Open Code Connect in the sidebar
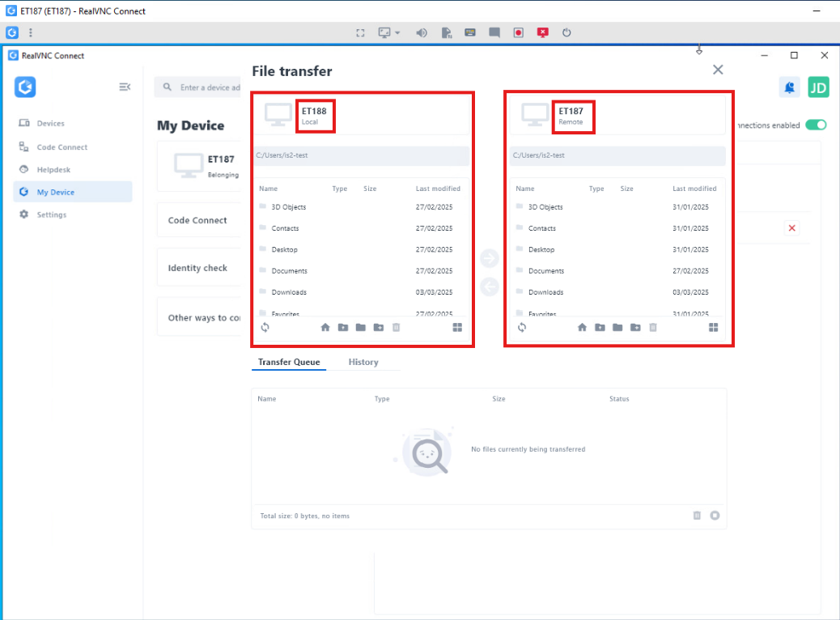 coord(72,147)
